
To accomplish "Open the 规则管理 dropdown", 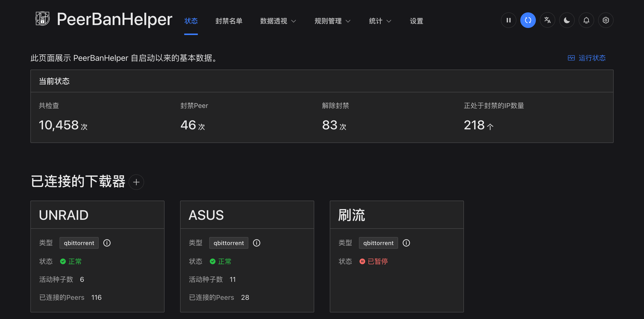I will coord(332,21).
